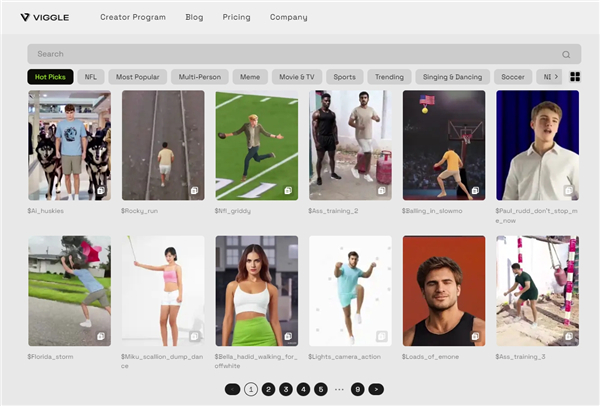This screenshot has height=406, width=600.
Task: Select the Most Popular category tab
Action: coord(137,77)
